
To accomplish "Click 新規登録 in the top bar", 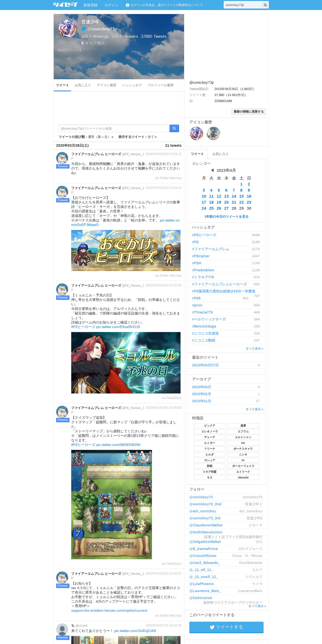I will pos(90,5).
